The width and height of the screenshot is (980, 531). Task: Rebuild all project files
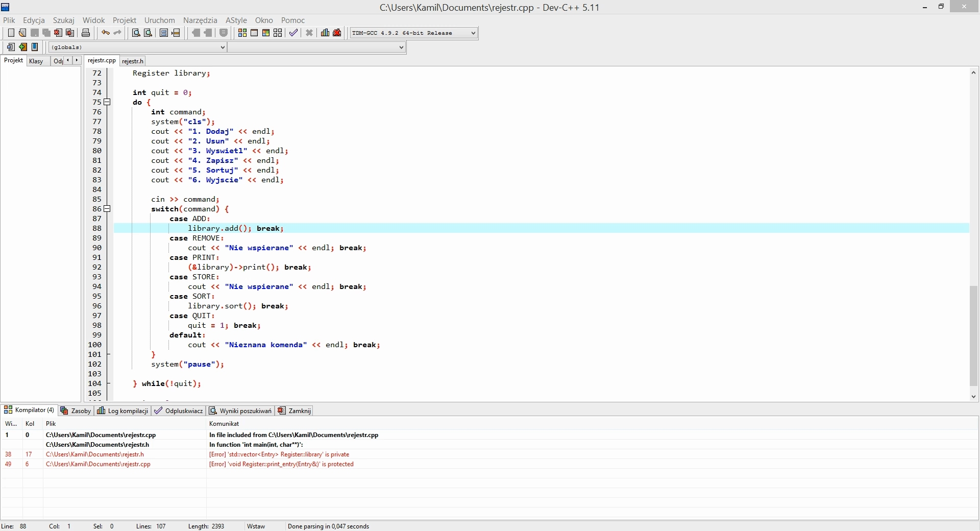click(278, 33)
